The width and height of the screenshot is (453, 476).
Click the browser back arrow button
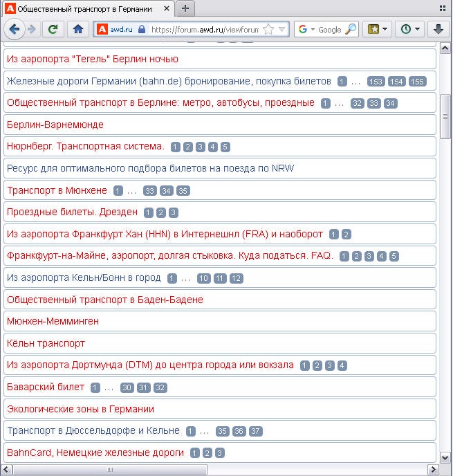point(14,29)
